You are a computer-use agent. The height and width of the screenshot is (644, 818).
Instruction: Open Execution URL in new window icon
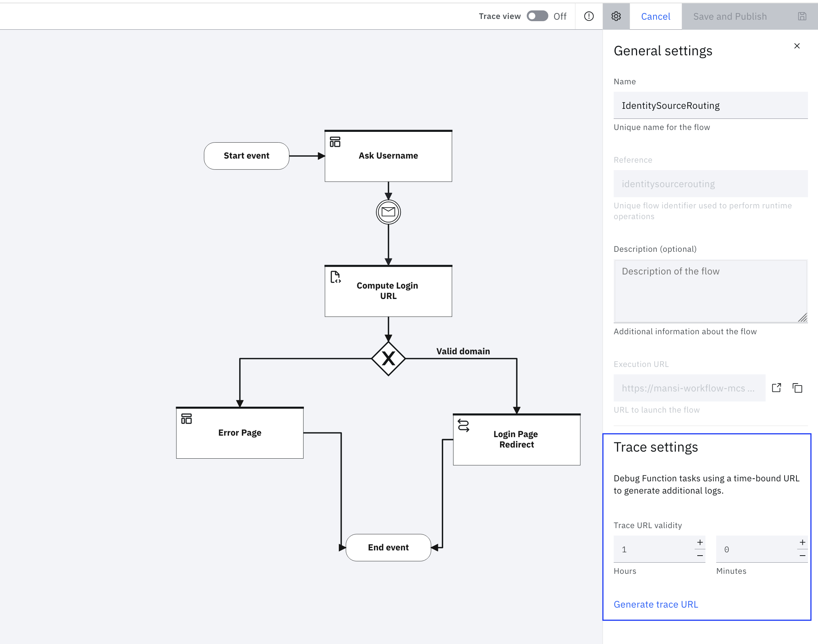click(x=776, y=388)
